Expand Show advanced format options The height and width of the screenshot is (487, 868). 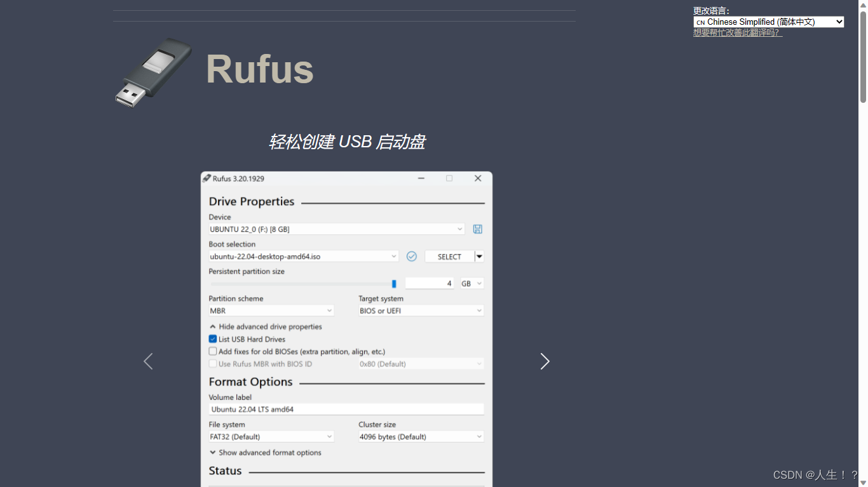(266, 453)
